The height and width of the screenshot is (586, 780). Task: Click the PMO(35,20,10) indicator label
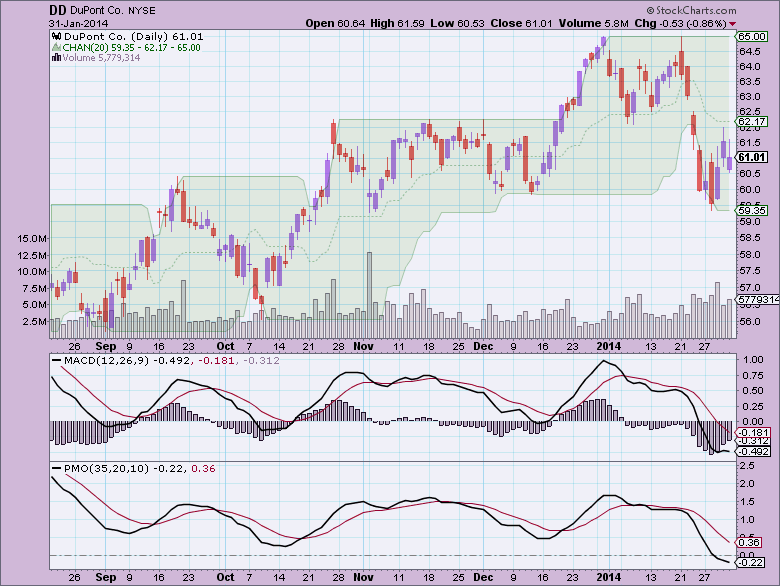click(x=106, y=469)
